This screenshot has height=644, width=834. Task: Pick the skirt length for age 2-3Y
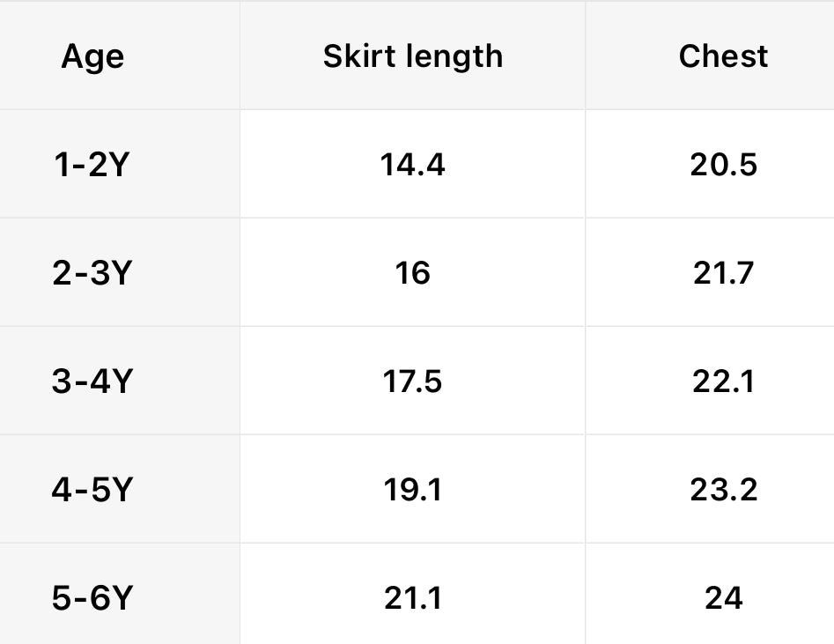click(412, 273)
